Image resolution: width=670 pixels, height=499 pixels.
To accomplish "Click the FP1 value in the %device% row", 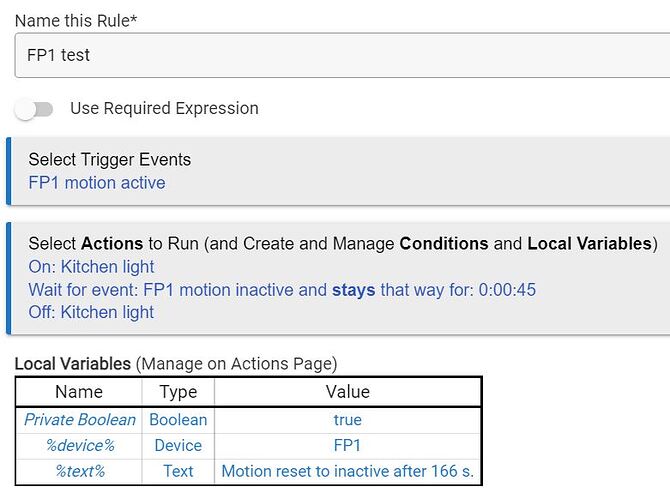I will [x=348, y=446].
